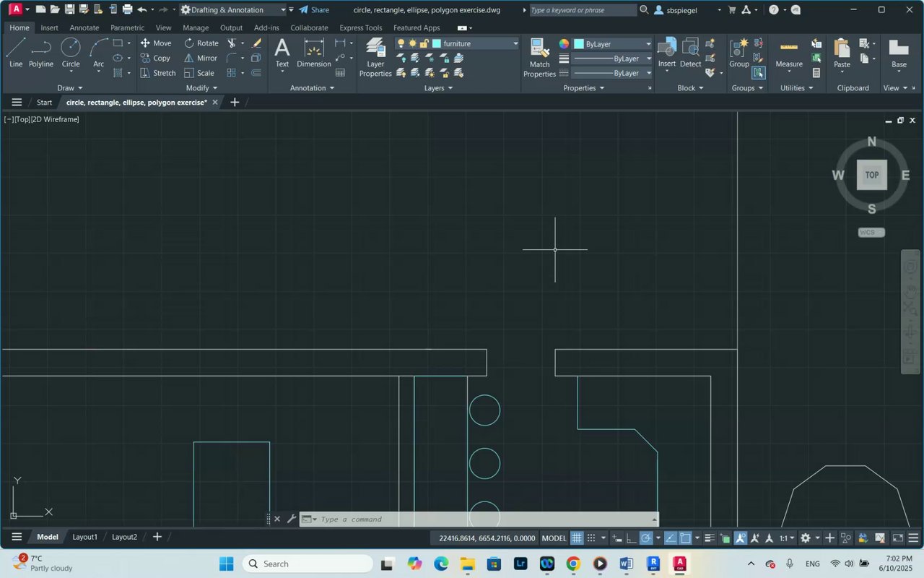Click the Hatch tool icon
Screen dimensions: 924x578
118,73
